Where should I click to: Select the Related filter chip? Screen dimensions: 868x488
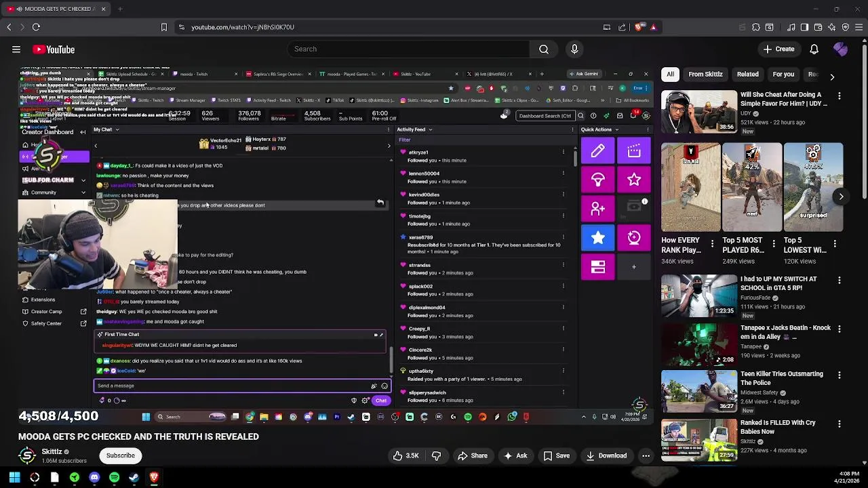point(748,74)
